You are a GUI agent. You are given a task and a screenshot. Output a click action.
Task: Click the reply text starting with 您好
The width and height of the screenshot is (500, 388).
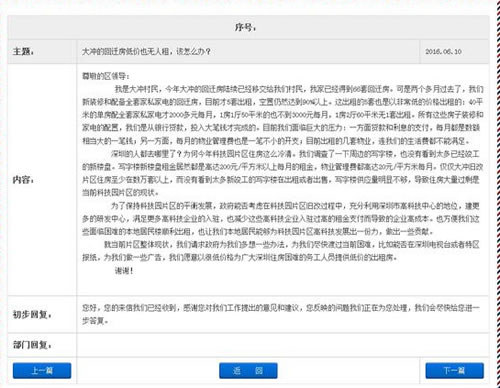click(281, 314)
